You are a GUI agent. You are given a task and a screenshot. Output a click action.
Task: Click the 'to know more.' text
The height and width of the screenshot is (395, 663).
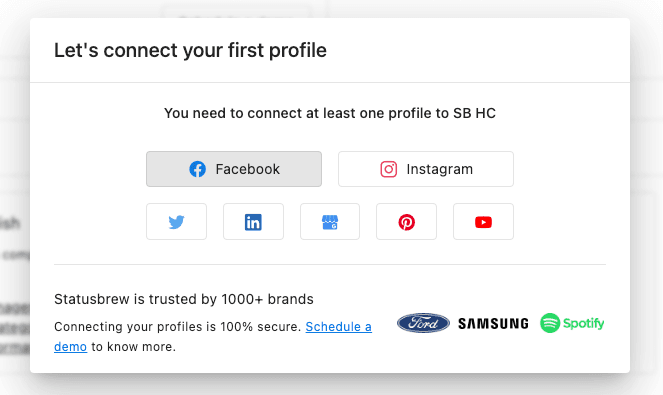(x=133, y=347)
